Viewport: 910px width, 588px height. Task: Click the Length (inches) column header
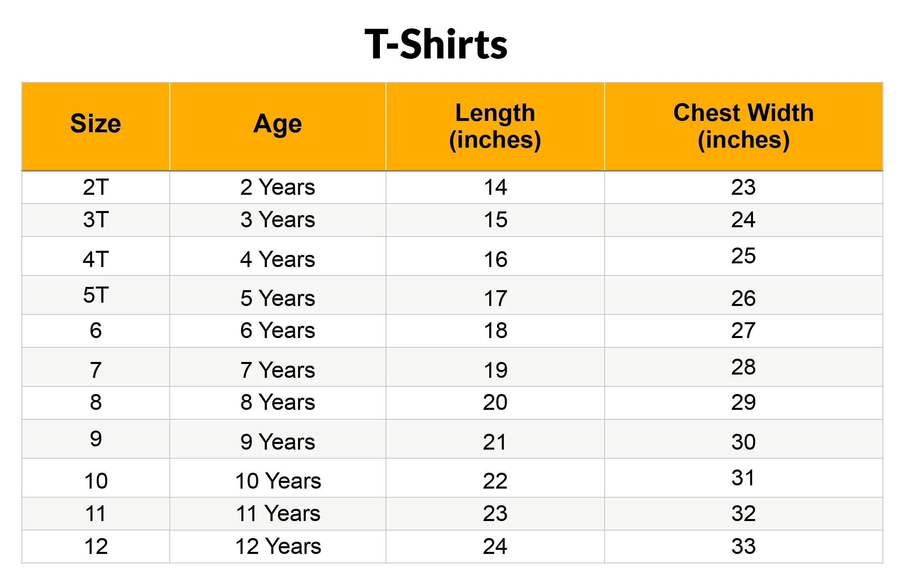coord(495,126)
